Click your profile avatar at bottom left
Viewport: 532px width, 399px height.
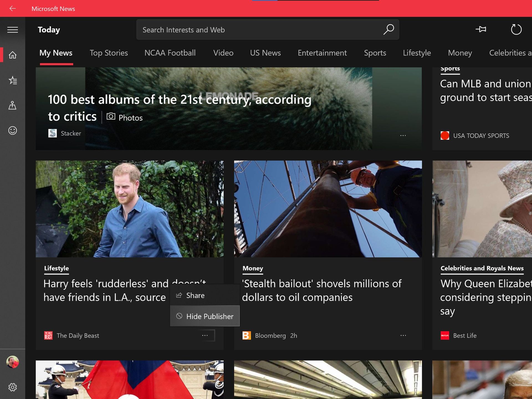point(12,362)
